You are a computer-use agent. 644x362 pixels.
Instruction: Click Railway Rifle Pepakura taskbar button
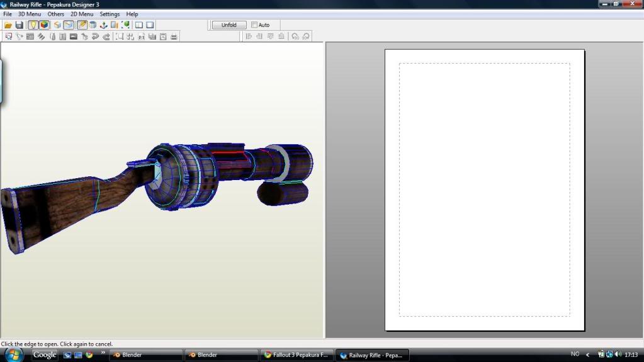pyautogui.click(x=373, y=354)
